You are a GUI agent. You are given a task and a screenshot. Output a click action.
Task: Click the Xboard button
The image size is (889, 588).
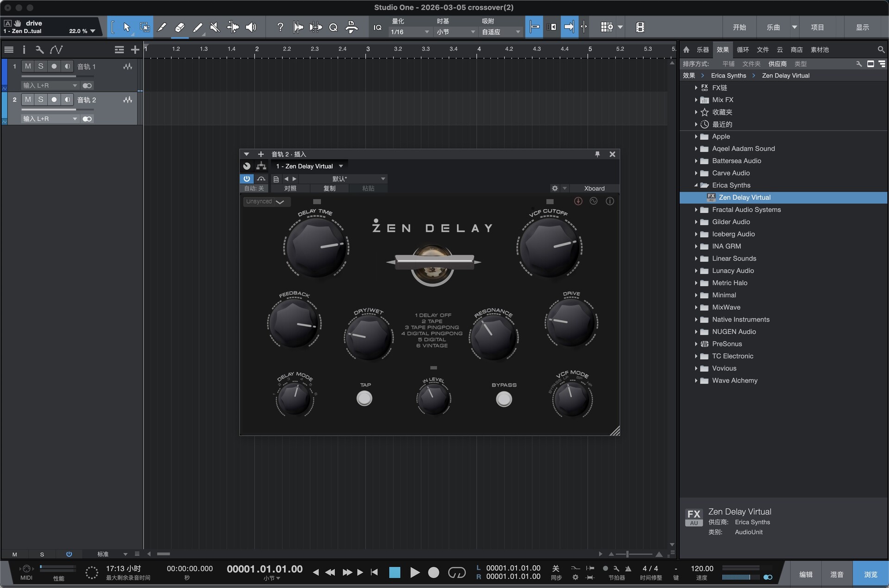tap(594, 188)
